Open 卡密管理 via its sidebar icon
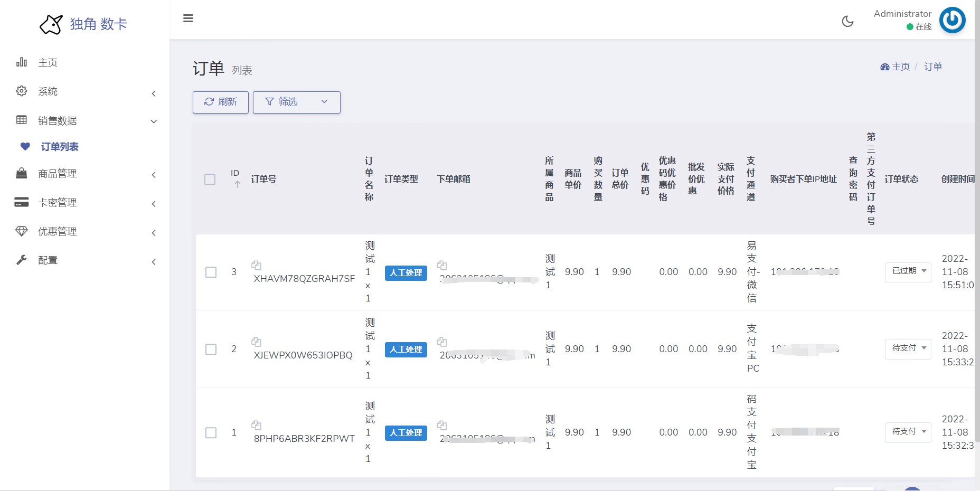 tap(22, 202)
